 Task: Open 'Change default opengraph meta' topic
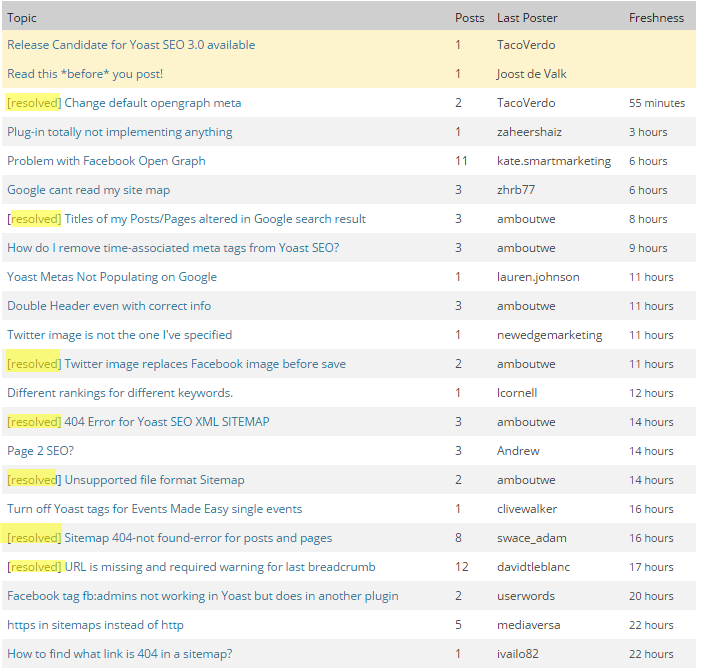pyautogui.click(x=153, y=103)
